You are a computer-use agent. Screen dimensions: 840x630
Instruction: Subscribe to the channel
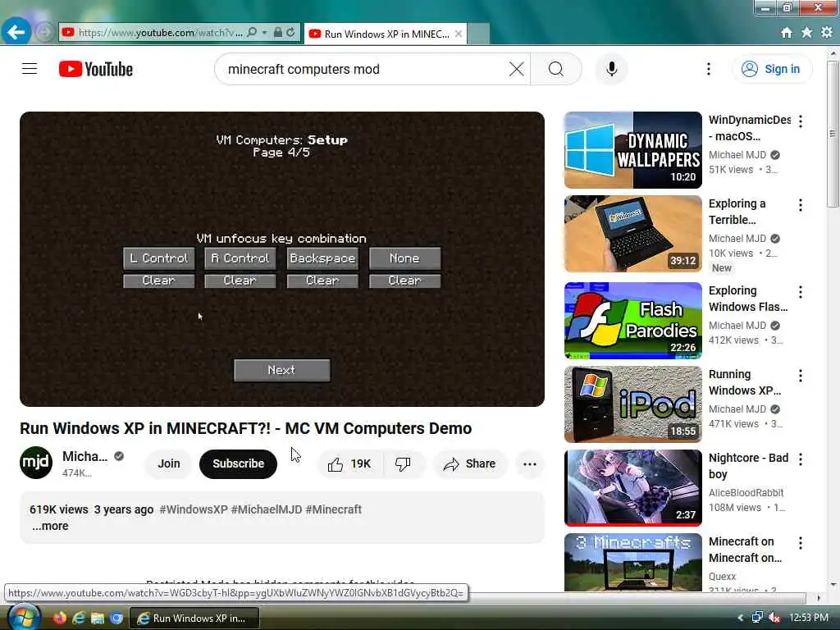pyautogui.click(x=239, y=463)
